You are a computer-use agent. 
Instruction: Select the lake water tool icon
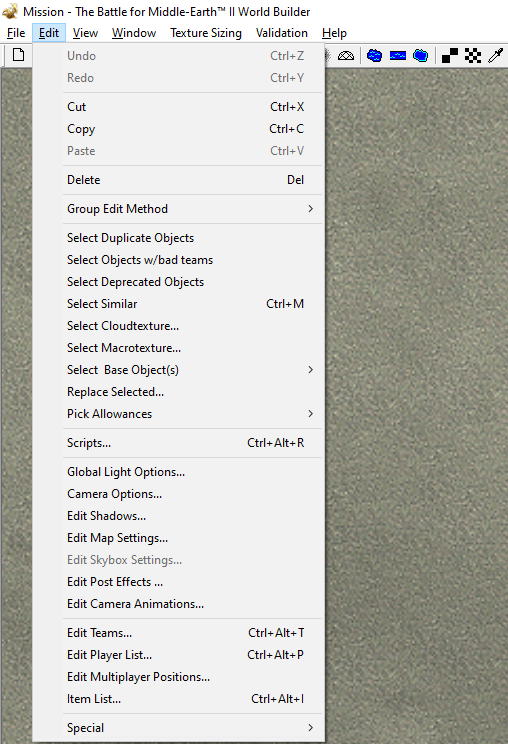(x=375, y=56)
